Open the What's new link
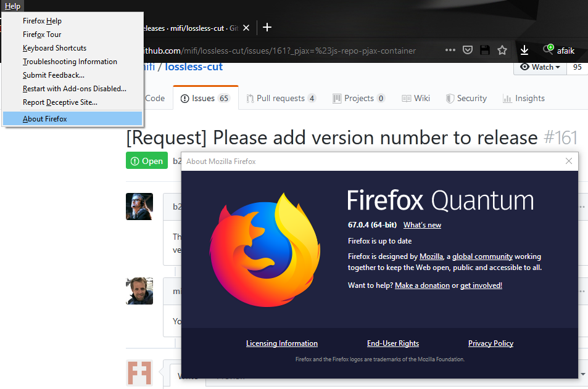Screen dimensions: 588x389 click(x=422, y=225)
